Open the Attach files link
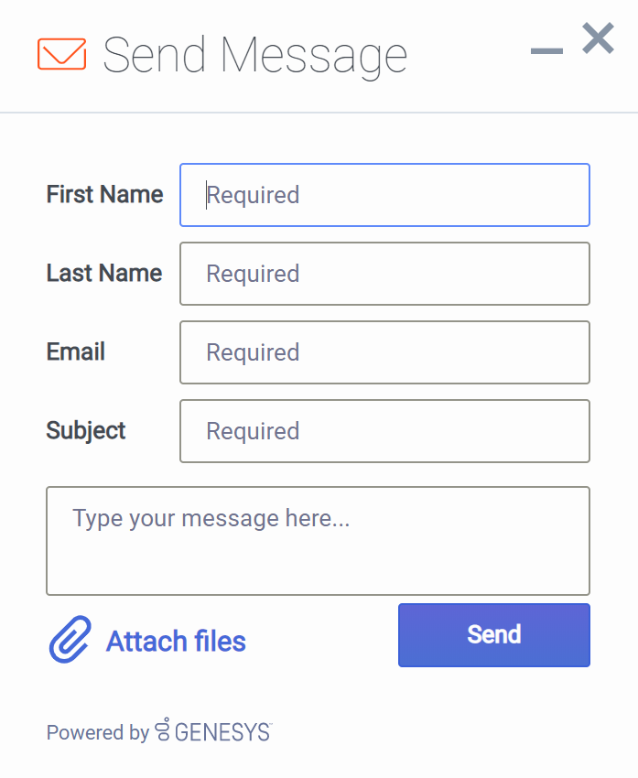Viewport: 638px width, 778px height. tap(176, 641)
